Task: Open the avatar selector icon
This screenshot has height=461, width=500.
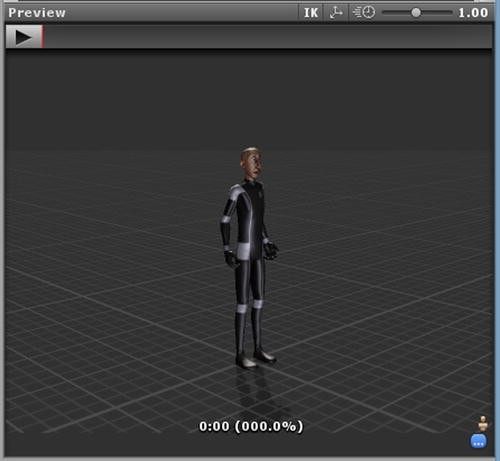Action: point(483,423)
